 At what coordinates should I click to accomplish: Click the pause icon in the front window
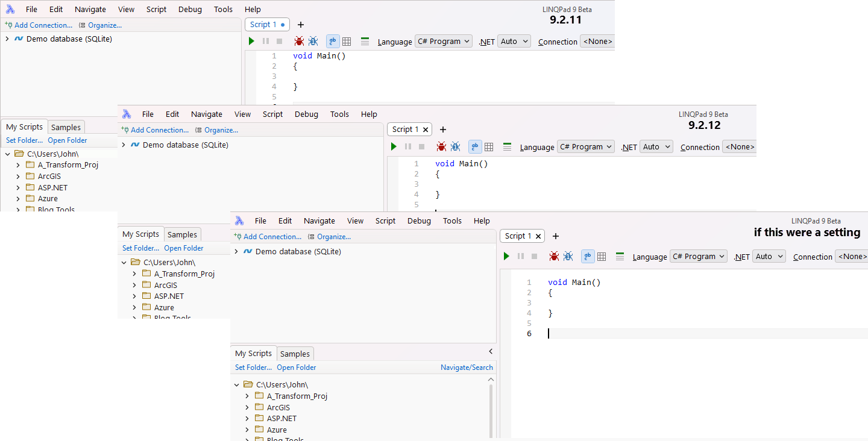[521, 256]
